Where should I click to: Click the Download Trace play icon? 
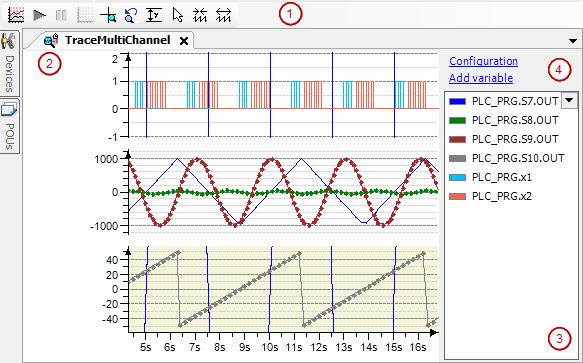tap(39, 15)
